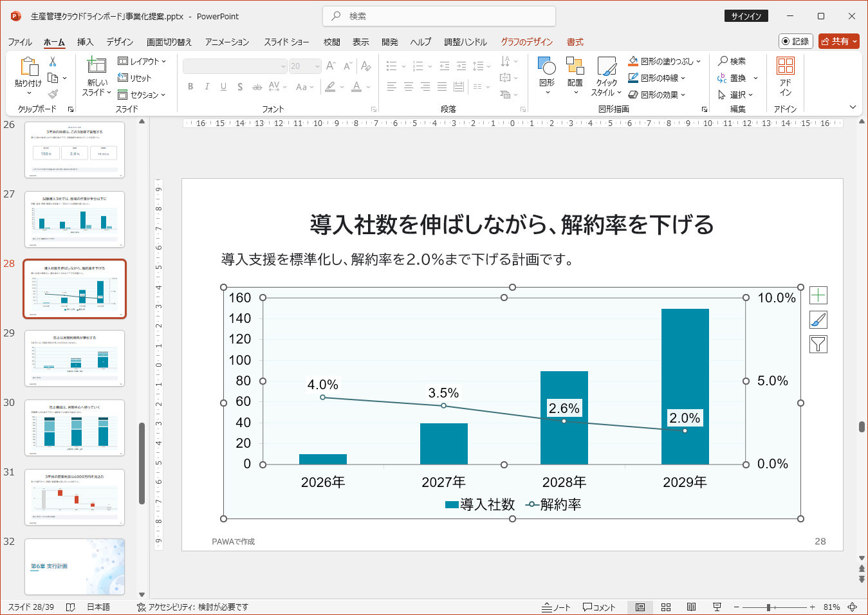Toggle Strikethrough formatting
This screenshot has width=868, height=615.
coord(257,87)
